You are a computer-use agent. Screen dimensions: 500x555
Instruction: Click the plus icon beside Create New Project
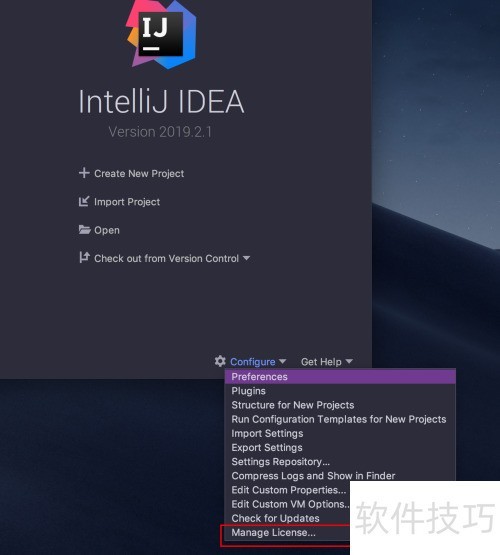click(x=84, y=173)
